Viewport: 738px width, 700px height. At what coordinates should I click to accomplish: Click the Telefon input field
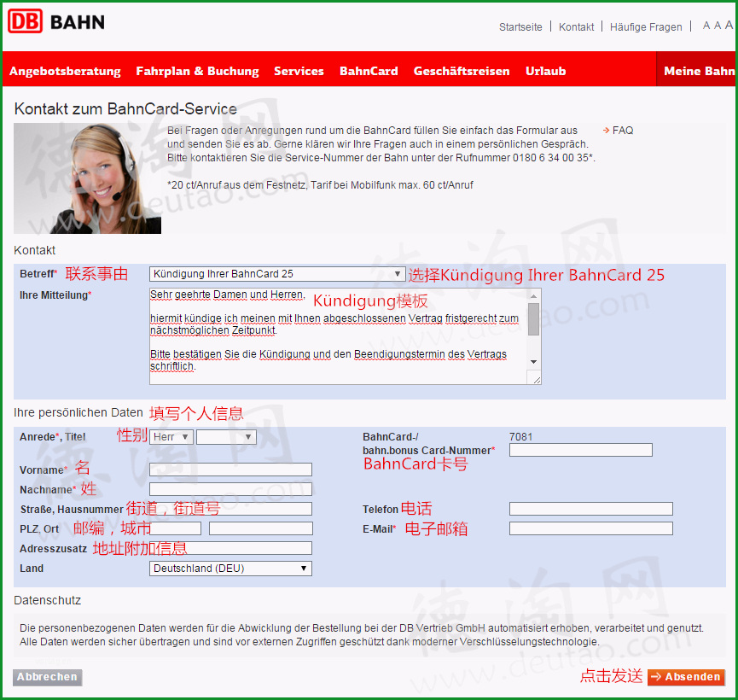tap(591, 509)
